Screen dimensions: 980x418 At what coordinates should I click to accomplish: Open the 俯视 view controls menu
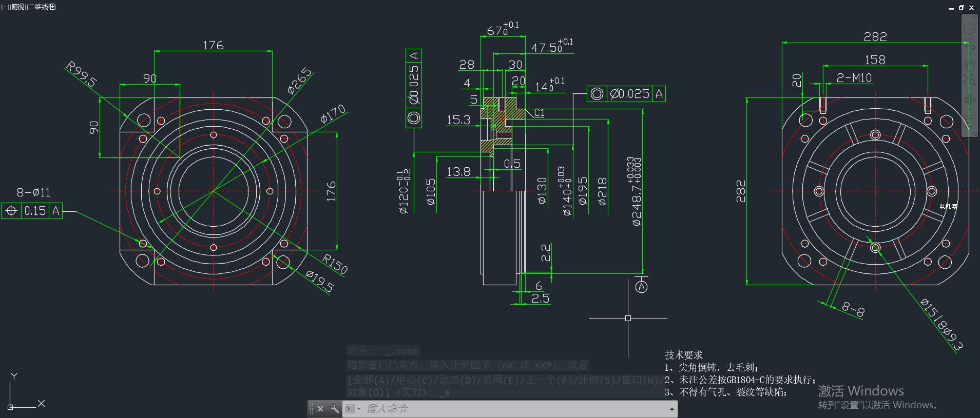pyautogui.click(x=18, y=7)
